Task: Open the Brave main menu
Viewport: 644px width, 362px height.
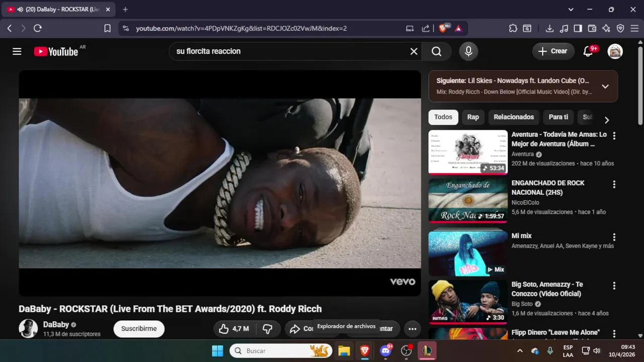Action: click(634, 29)
